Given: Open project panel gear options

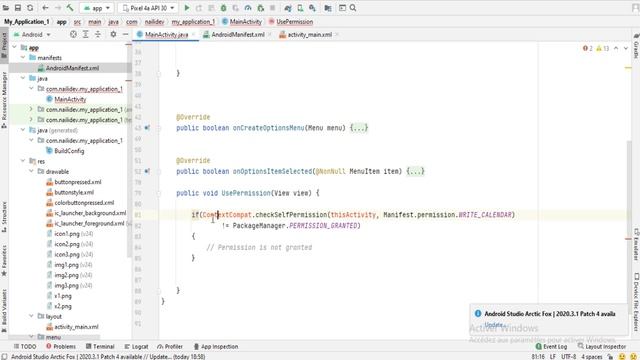Looking at the screenshot, I should click(113, 35).
